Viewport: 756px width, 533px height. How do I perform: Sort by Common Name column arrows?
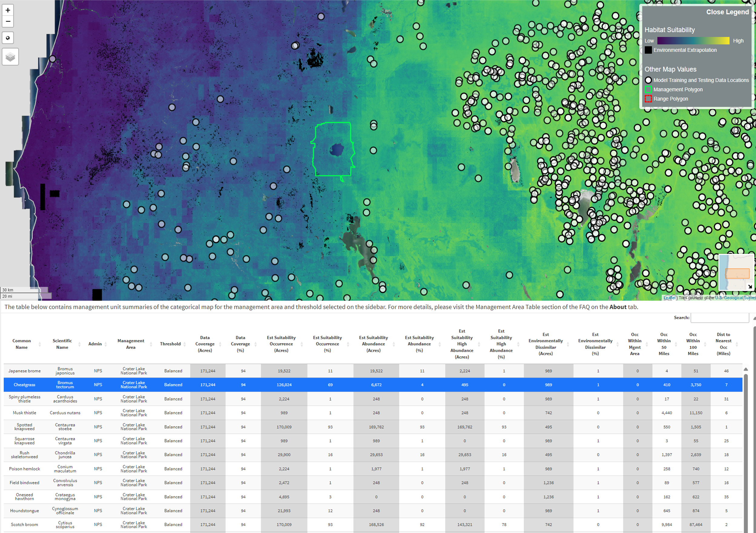point(40,344)
